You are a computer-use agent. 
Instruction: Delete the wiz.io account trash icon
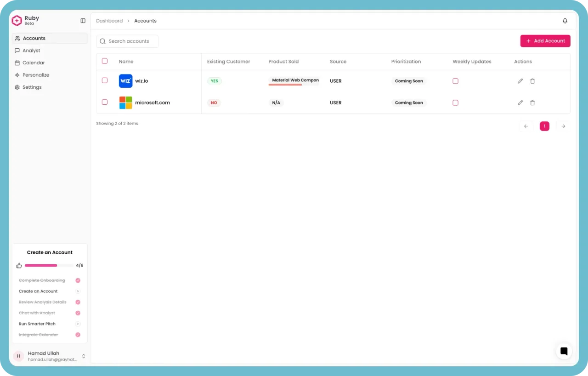pos(532,81)
